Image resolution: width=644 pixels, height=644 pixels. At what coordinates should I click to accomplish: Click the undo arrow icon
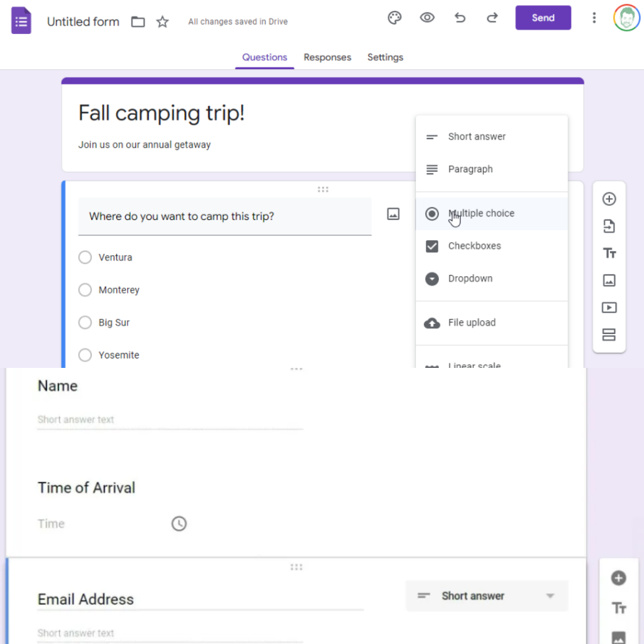(x=460, y=18)
